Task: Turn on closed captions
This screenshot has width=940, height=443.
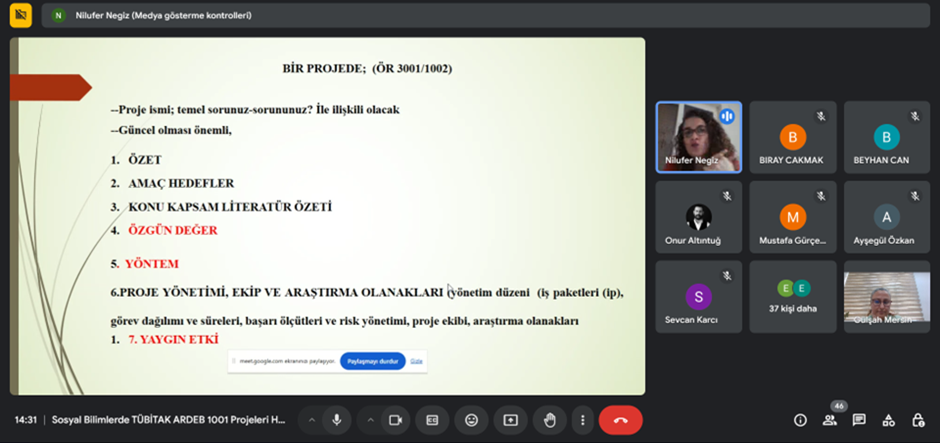Action: [x=432, y=420]
